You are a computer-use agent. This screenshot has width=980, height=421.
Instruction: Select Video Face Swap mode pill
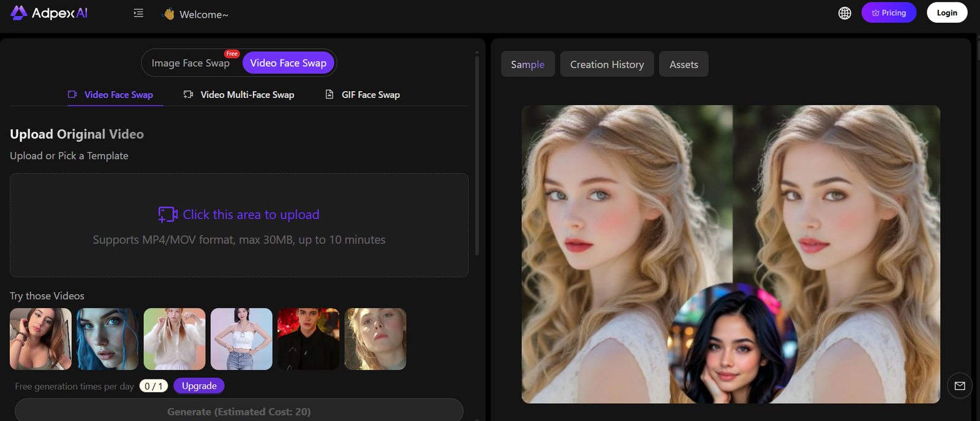point(288,63)
